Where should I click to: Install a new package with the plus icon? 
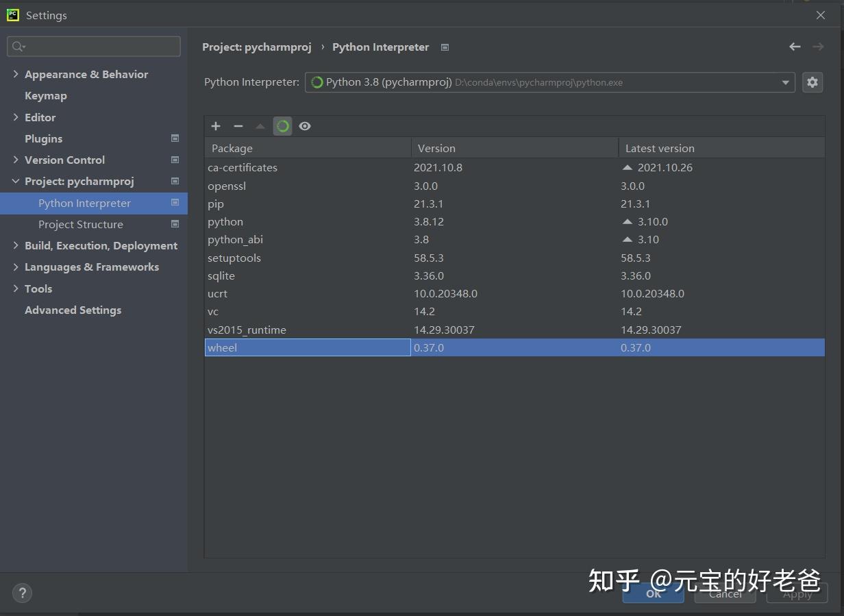(216, 126)
